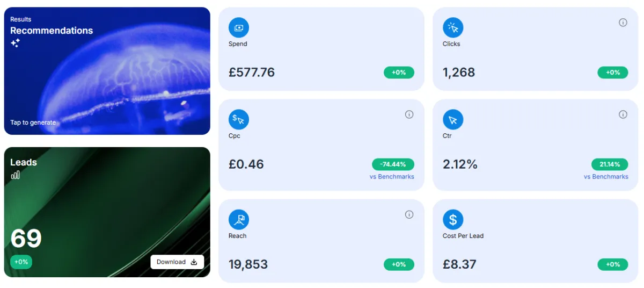644x288 pixels.
Task: Click the 21.14% badge on Ctr card
Action: tap(610, 164)
